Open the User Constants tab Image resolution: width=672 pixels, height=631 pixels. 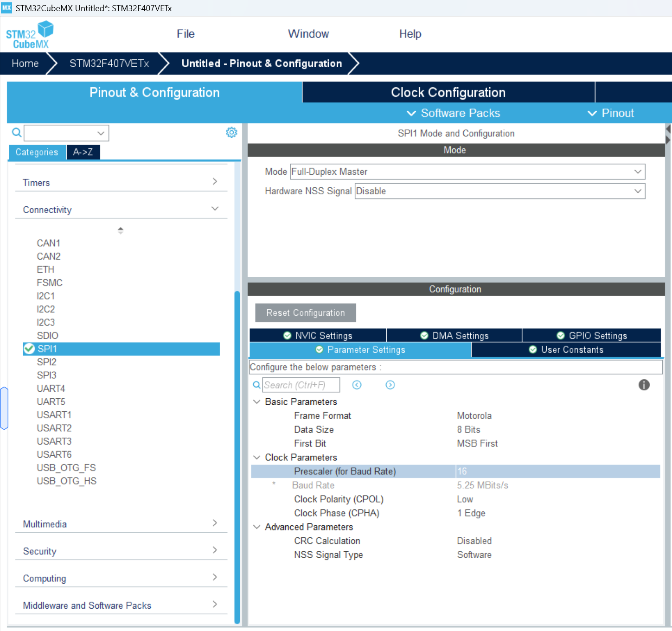(x=566, y=350)
